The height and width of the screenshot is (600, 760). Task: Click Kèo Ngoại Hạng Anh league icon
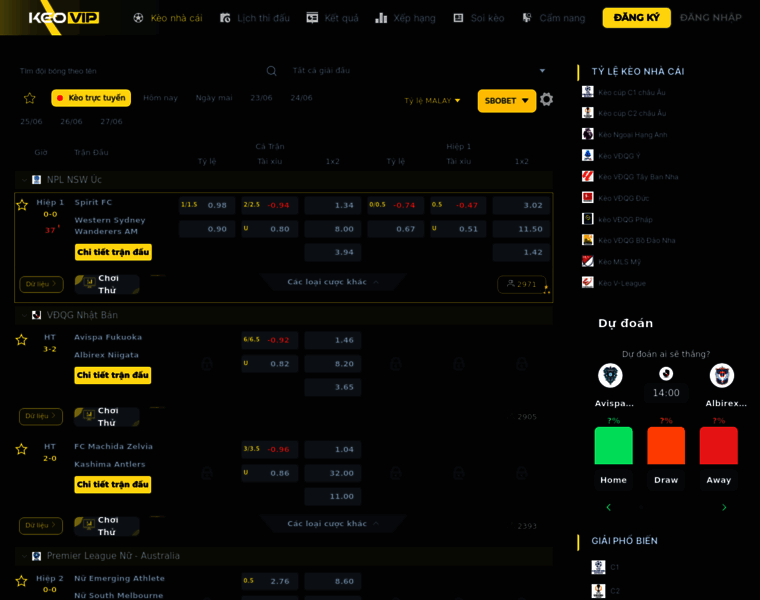pyautogui.click(x=587, y=134)
